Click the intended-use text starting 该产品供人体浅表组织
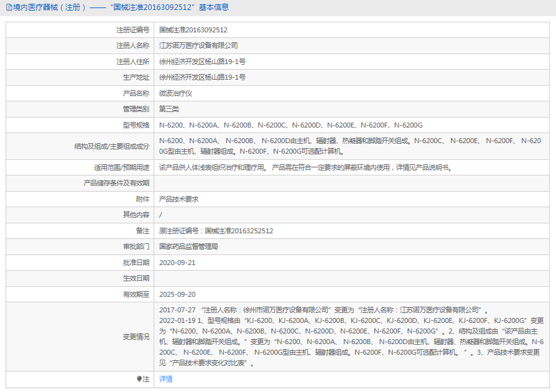 [306, 167]
